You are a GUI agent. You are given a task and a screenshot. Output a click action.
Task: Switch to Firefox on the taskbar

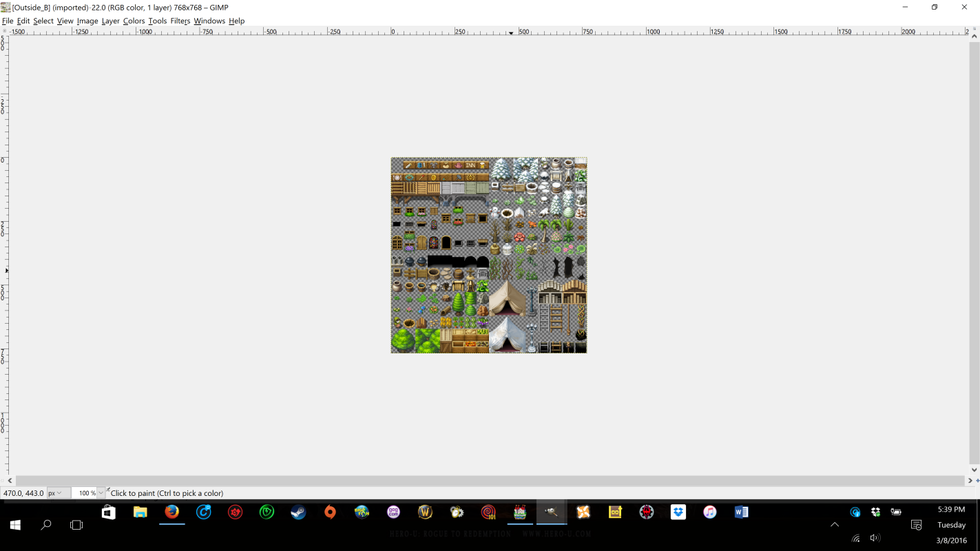171,512
